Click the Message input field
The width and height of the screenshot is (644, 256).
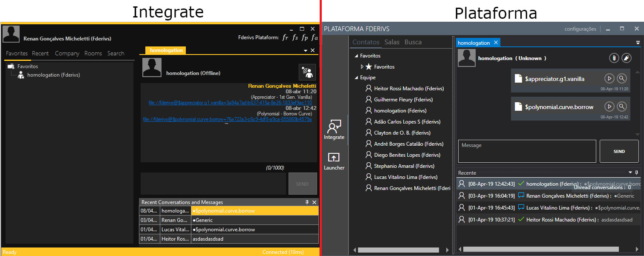(527, 151)
